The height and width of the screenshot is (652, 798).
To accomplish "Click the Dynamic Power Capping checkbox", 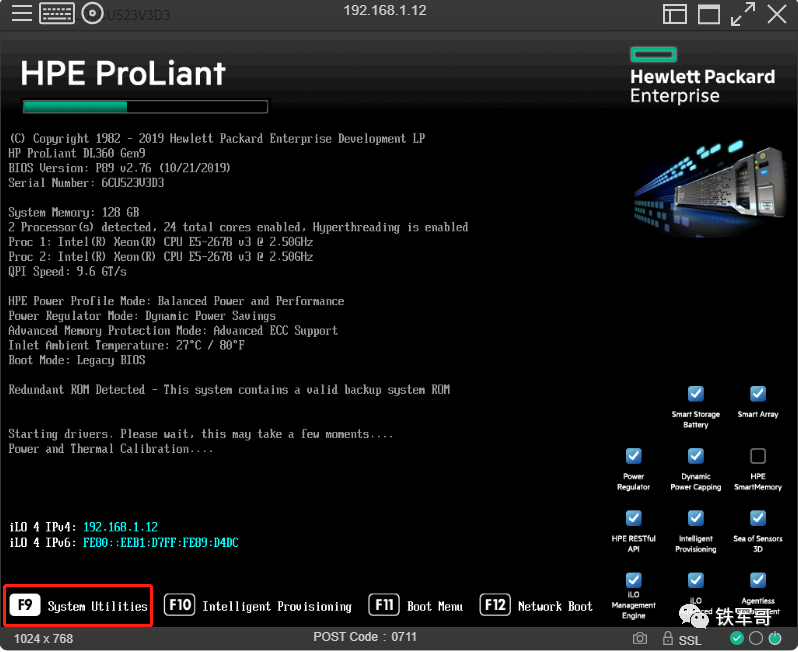I will click(x=696, y=456).
